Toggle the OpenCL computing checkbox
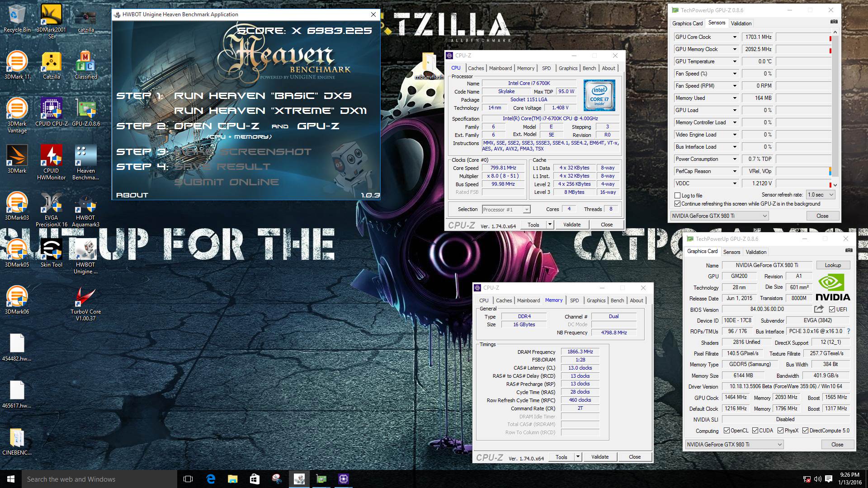This screenshot has width=868, height=488. pos(726,431)
